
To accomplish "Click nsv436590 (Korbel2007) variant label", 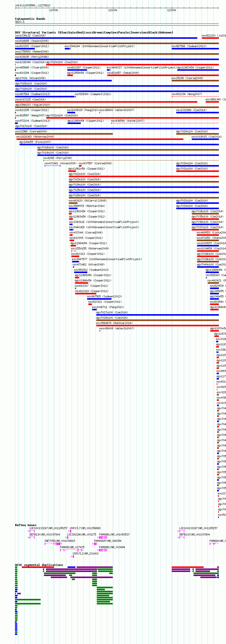I will (x=128, y=121).
